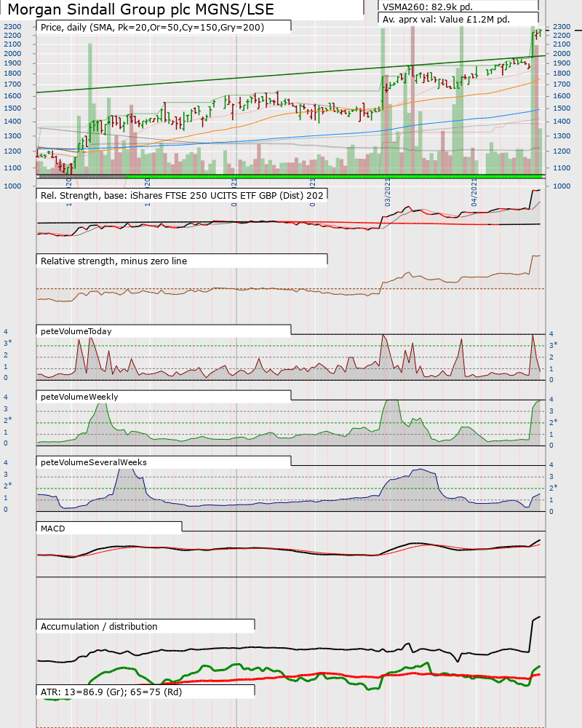Image resolution: width=582 pixels, height=728 pixels.
Task: Click the latest price candle near 2250
Action: click(541, 33)
